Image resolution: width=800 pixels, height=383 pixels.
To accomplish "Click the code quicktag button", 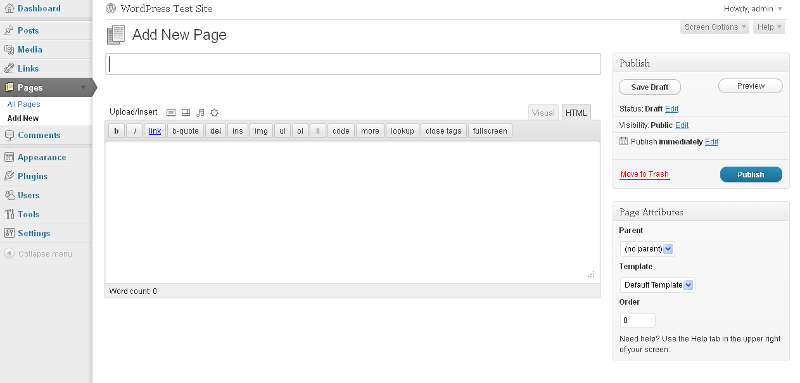I will pos(341,131).
